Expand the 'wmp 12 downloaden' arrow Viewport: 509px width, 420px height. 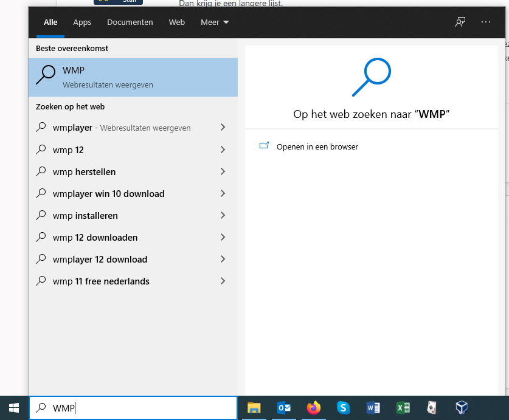[223, 237]
